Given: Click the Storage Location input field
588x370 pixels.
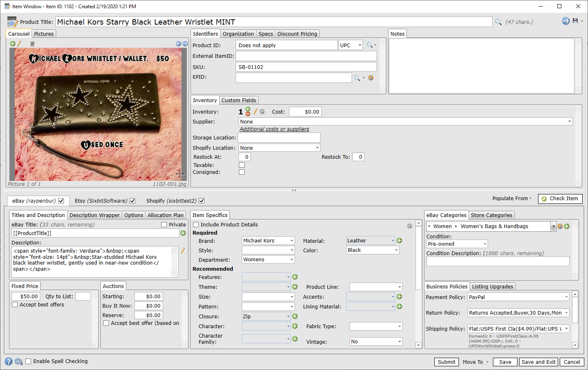Looking at the screenshot, I should tap(279, 137).
